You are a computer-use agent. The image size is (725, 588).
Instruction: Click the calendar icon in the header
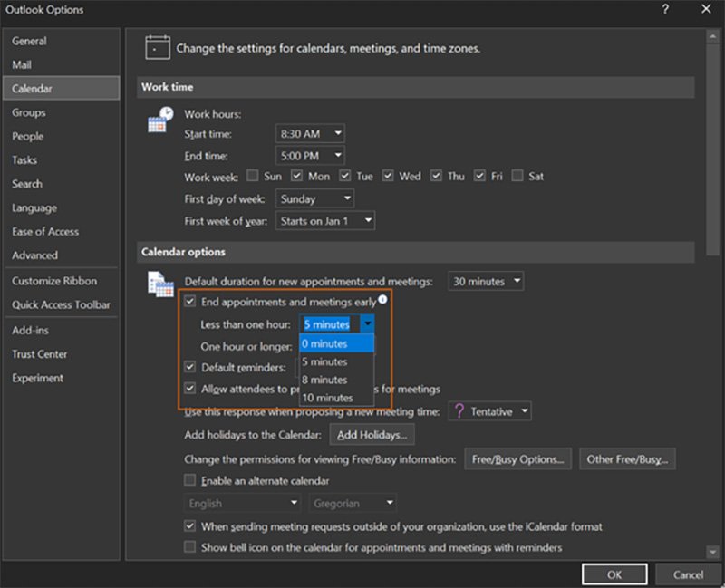point(158,48)
